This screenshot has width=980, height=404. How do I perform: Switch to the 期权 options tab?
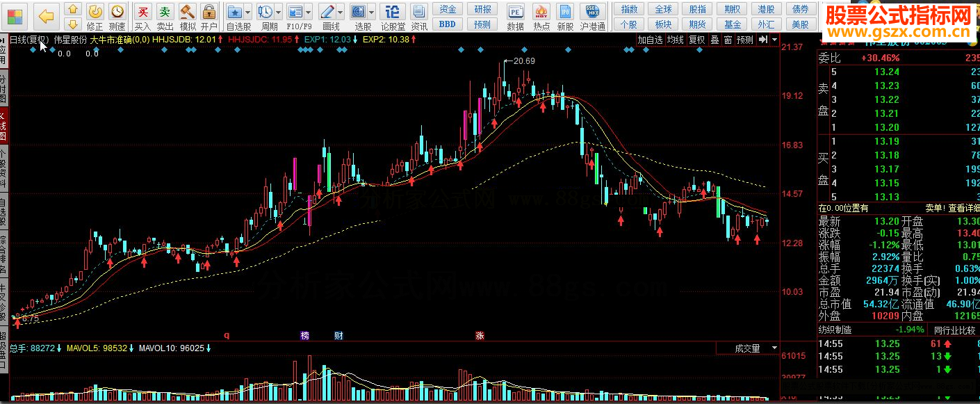point(733,9)
